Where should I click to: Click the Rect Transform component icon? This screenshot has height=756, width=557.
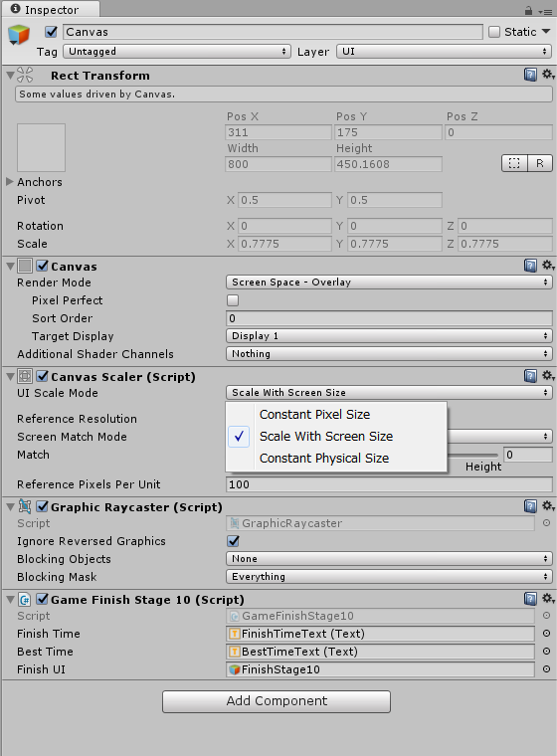[x=25, y=75]
